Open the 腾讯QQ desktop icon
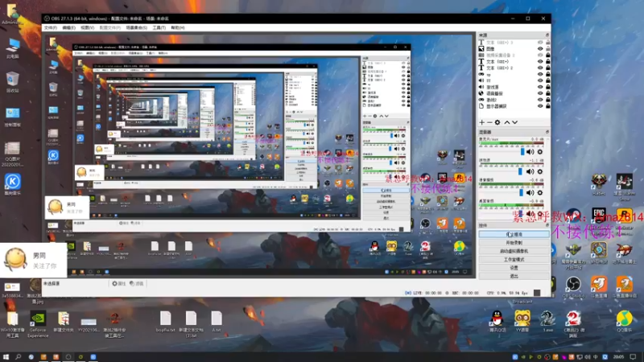Screen dimensions: 644x362 (497, 321)
